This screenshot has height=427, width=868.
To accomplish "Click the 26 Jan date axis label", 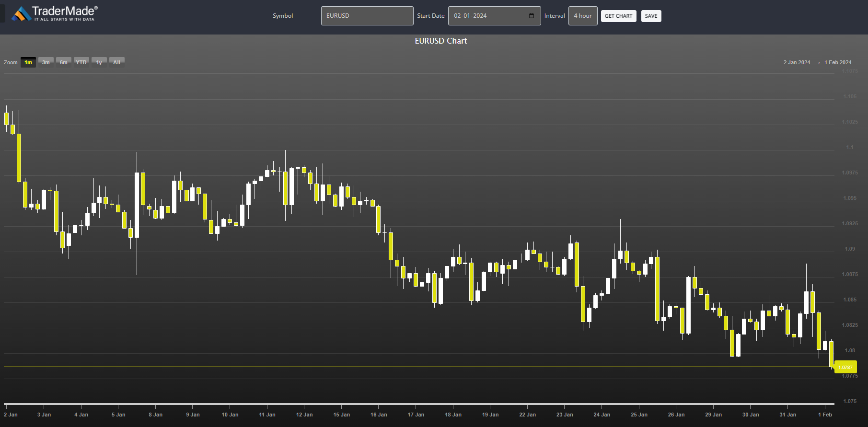I will coord(676,415).
